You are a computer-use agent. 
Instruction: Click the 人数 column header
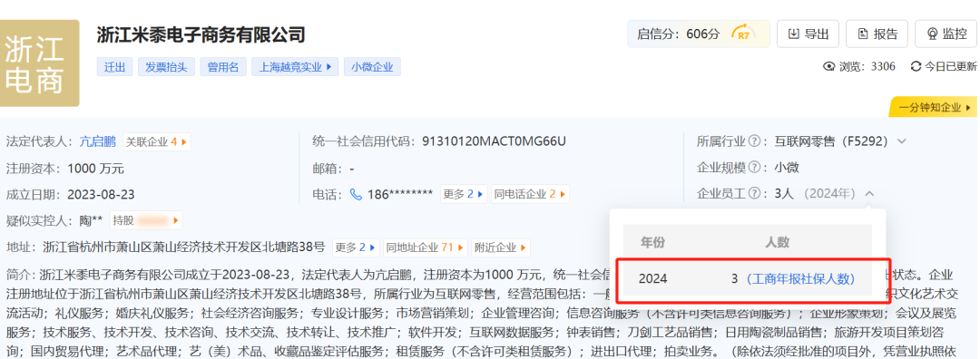coord(779,242)
